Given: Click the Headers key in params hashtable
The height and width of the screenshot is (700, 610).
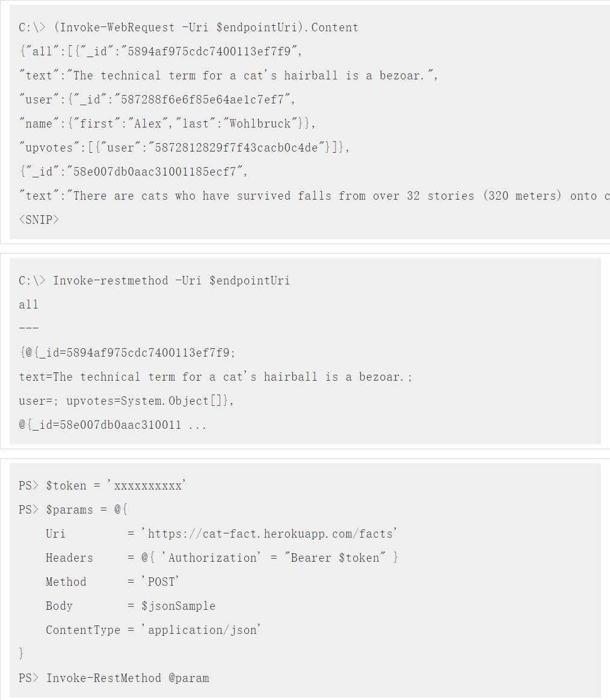Looking at the screenshot, I should pos(69,558).
